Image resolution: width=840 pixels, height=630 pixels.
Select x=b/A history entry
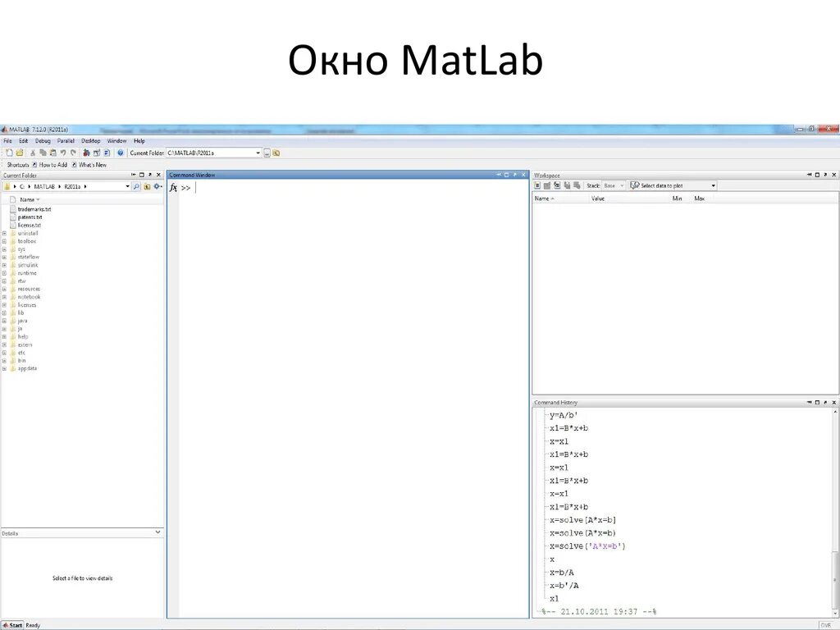tap(561, 573)
